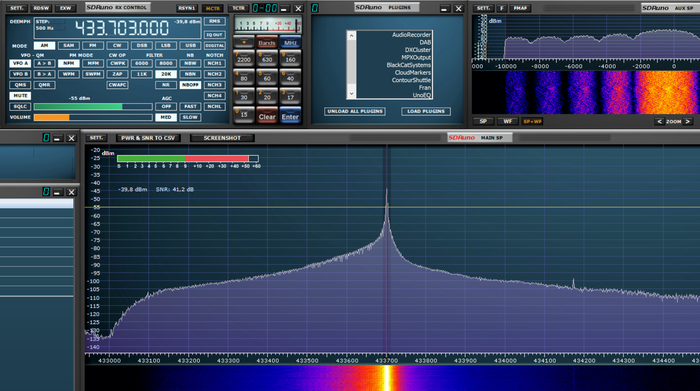
Task: Select SAM mode
Action: [68, 46]
